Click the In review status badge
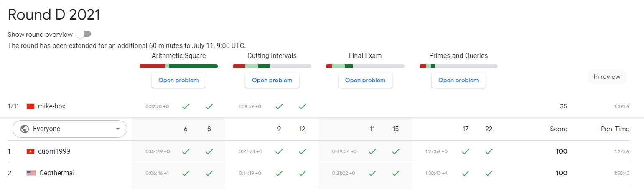This screenshot has height=189, width=644. [607, 77]
